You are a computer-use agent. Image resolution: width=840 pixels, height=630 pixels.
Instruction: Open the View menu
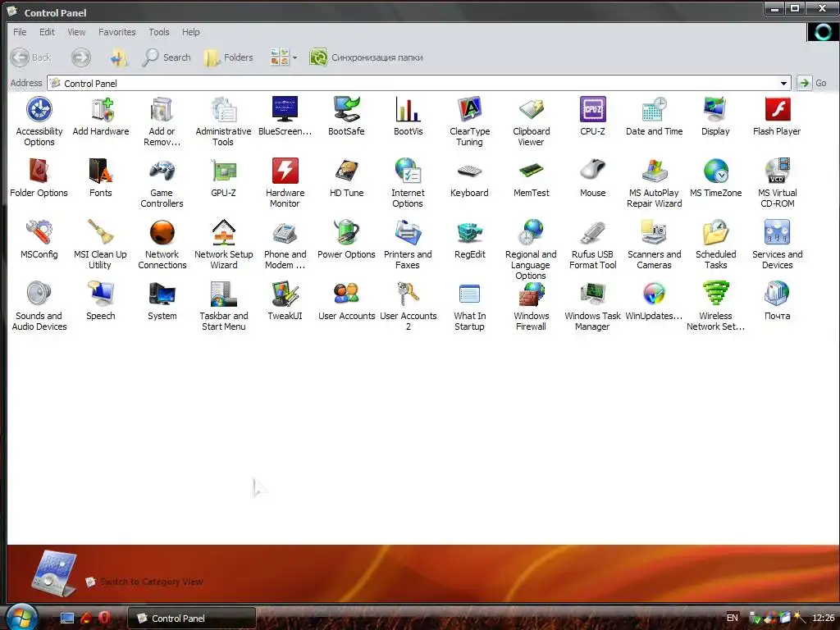click(76, 32)
